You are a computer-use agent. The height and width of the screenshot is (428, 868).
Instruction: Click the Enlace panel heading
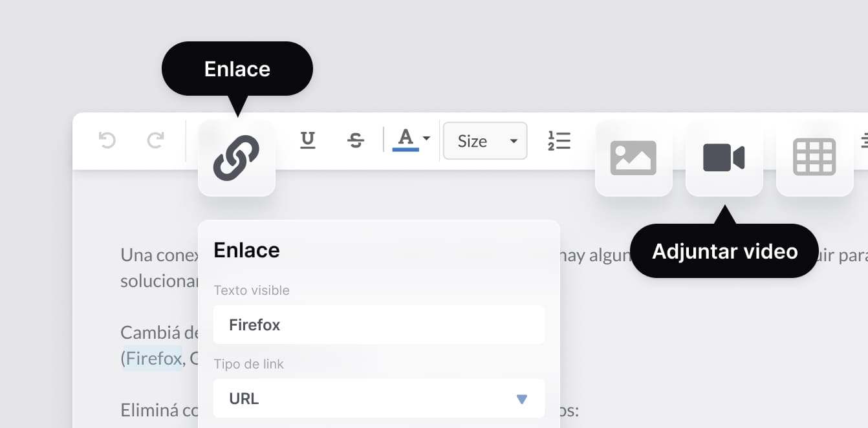246,250
